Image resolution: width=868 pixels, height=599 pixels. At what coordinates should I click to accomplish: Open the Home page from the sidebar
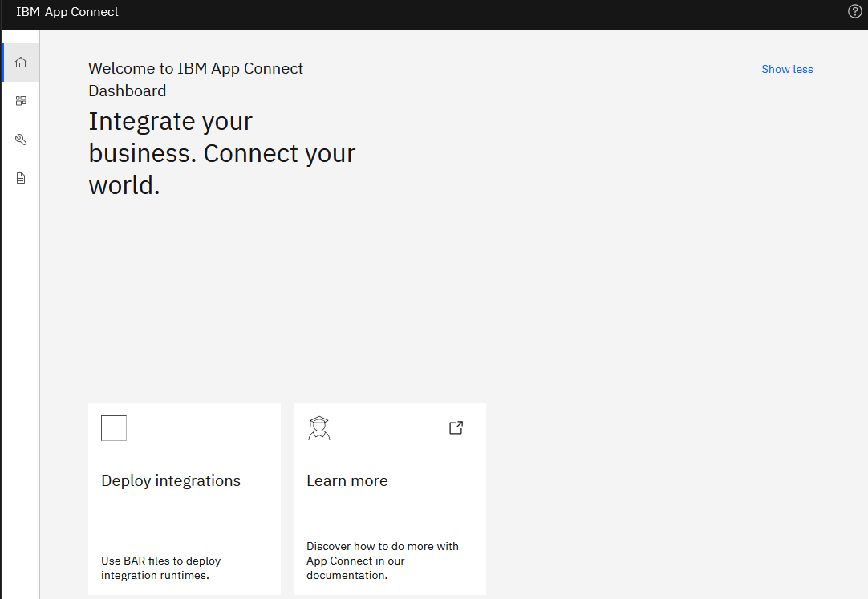(21, 63)
